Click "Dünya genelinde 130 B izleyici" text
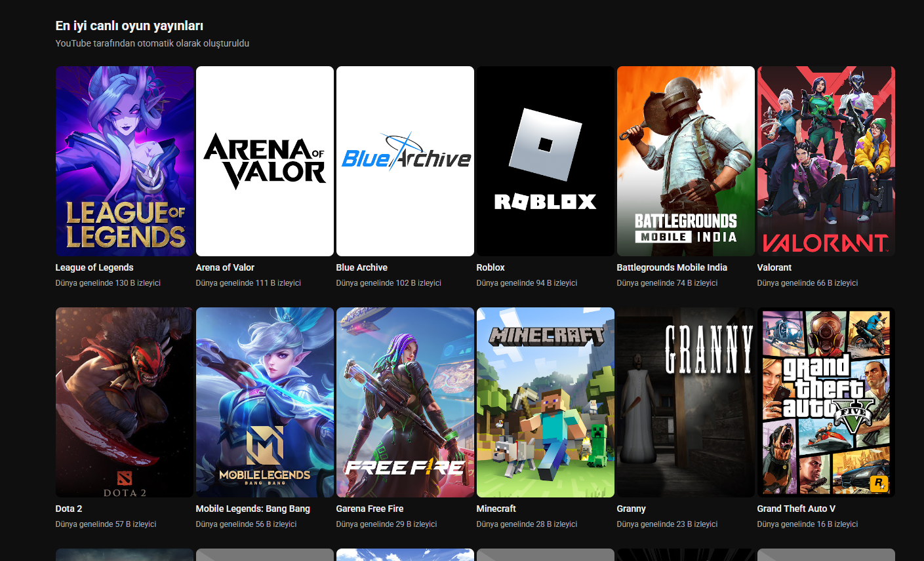This screenshot has width=924, height=561. point(108,283)
